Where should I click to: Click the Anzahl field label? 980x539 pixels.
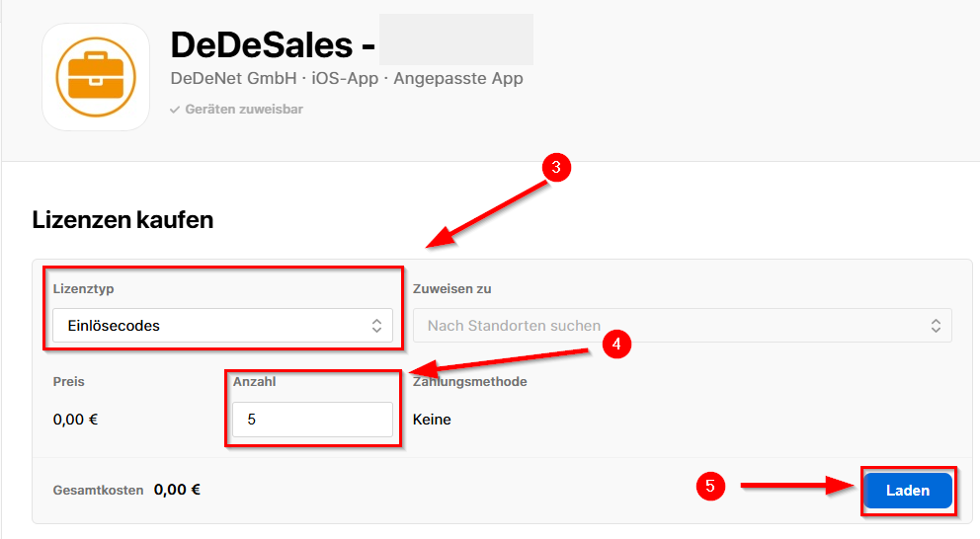click(254, 381)
